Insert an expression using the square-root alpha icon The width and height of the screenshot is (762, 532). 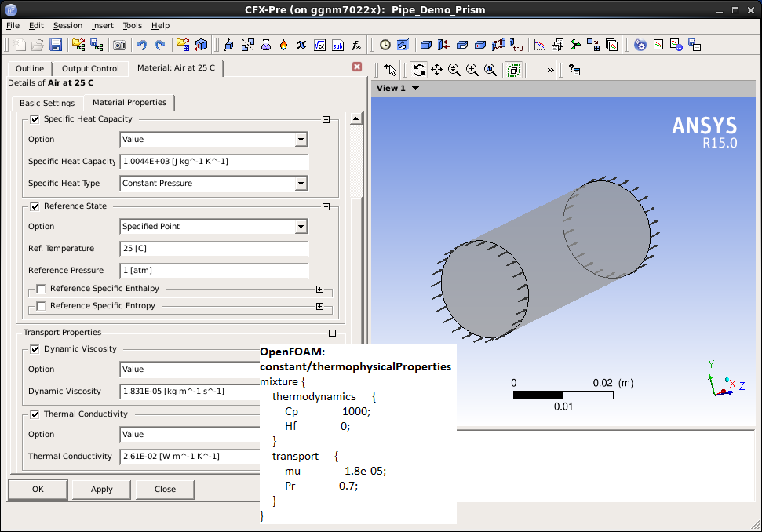pyautogui.click(x=319, y=46)
